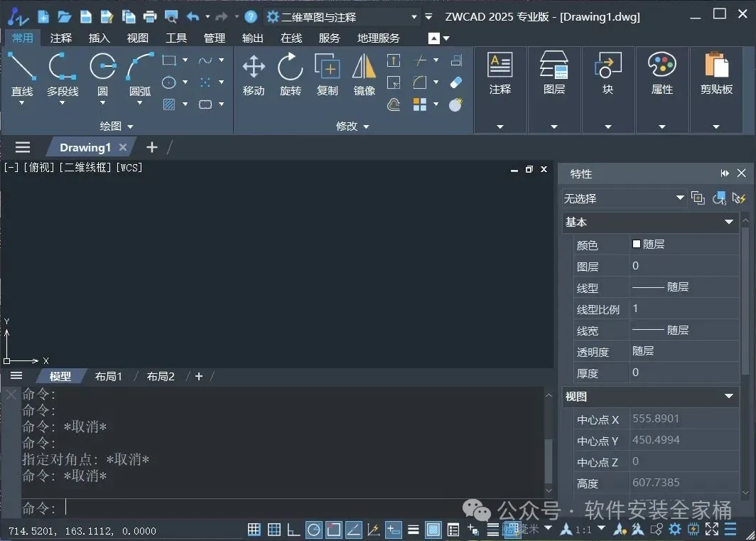Switch to the 管理 ribbon tab
Screen dimensions: 756x541
214,38
